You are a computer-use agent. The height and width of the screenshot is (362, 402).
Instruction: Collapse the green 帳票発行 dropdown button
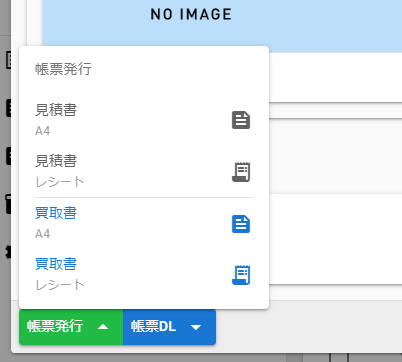point(71,327)
